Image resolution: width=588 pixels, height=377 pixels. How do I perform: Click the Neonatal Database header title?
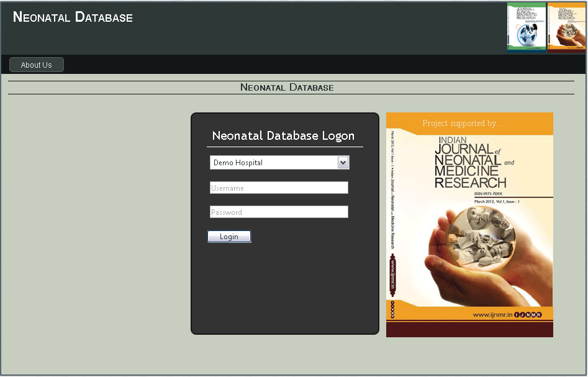(x=73, y=17)
